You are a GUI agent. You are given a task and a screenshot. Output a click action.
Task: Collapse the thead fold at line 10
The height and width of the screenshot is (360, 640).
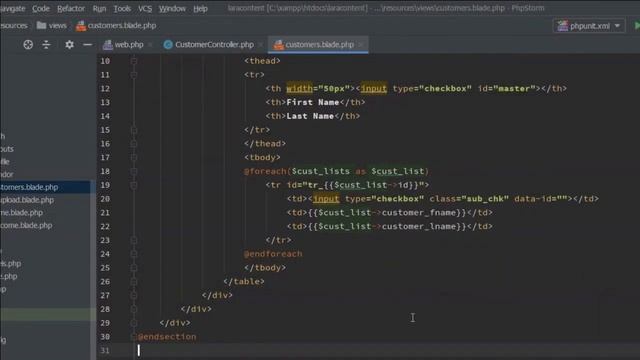point(133,61)
